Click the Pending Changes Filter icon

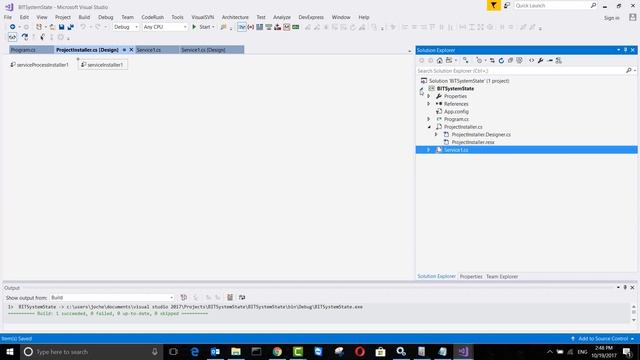tap(479, 60)
